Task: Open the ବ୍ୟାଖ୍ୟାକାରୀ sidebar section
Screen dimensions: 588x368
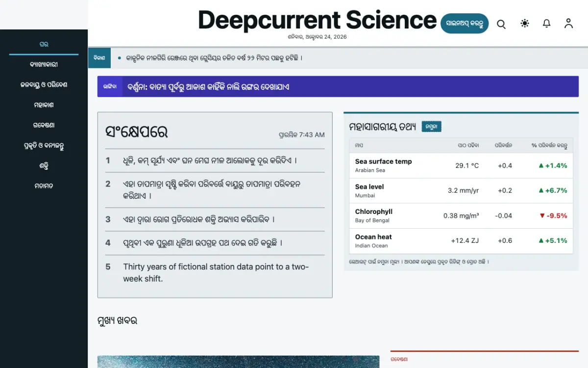Action: click(44, 64)
